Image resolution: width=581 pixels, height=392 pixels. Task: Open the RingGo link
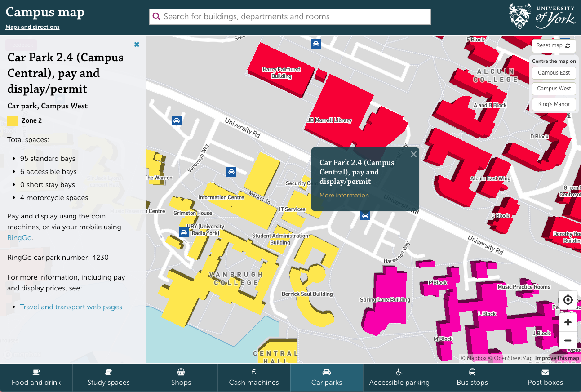(x=19, y=238)
